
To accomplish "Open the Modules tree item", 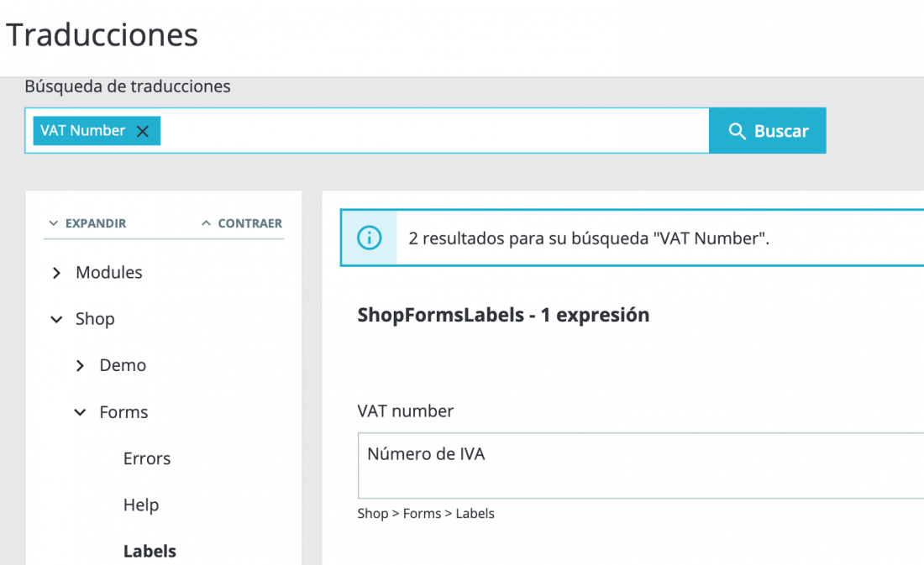I will click(109, 272).
